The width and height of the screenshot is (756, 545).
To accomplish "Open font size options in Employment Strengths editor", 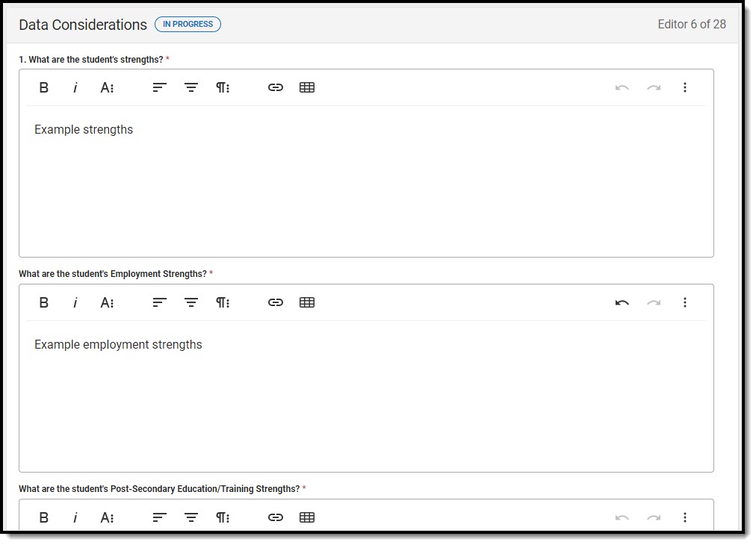I will 107,302.
